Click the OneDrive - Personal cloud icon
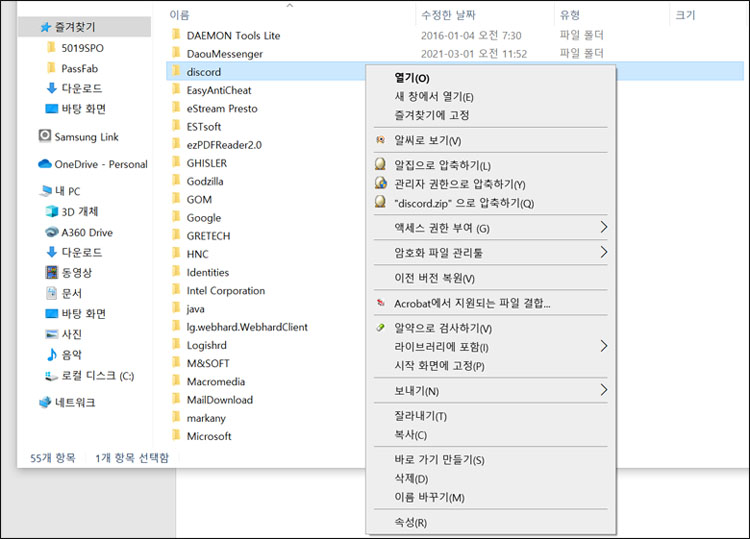The width and height of the screenshot is (750, 539). point(44,164)
